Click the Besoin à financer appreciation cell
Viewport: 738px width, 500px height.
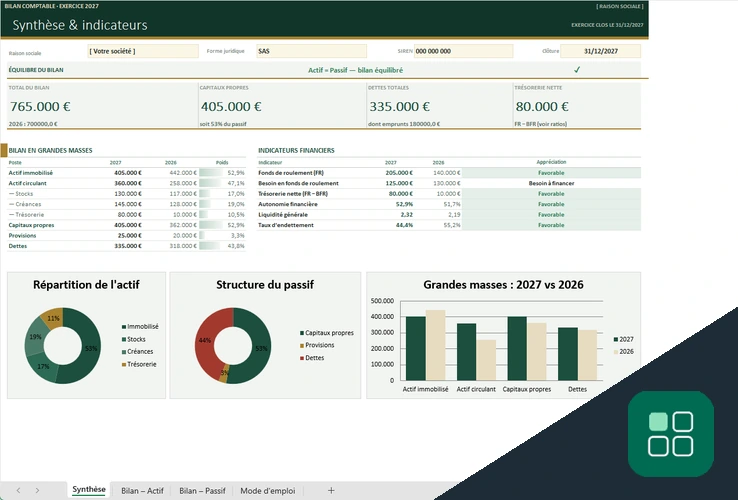551,183
